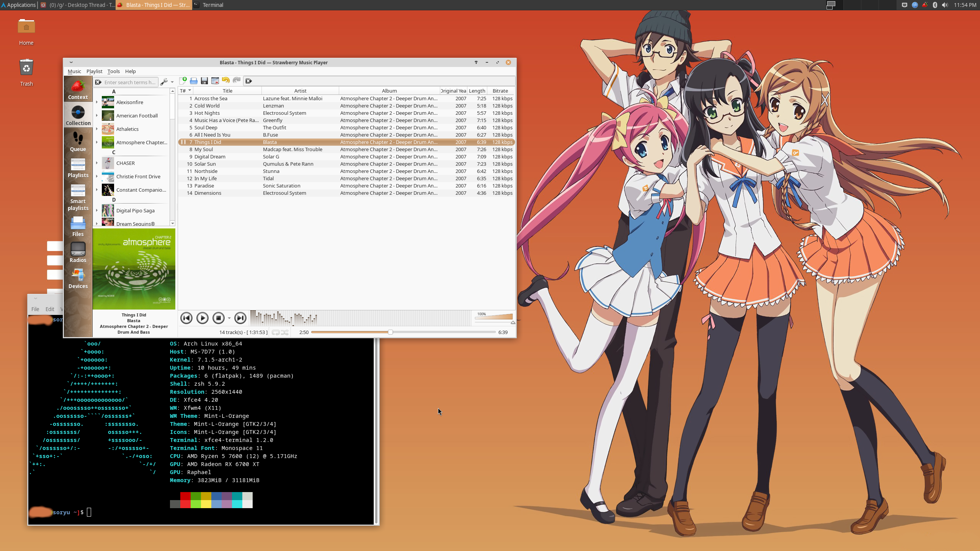Sort playlist by Album column
The width and height of the screenshot is (980, 551).
coord(389,91)
